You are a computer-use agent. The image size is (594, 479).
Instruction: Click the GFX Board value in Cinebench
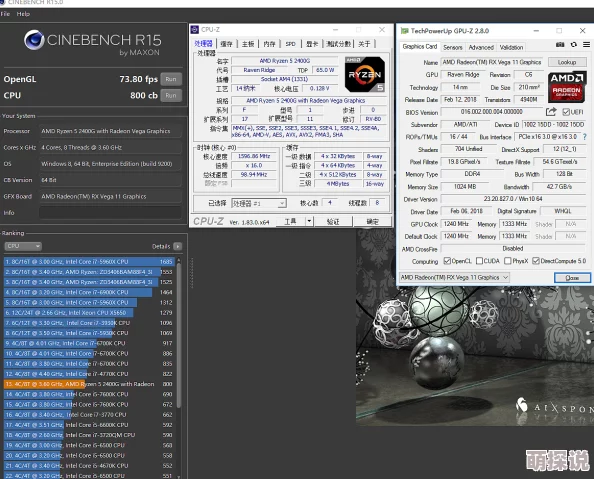coord(110,196)
